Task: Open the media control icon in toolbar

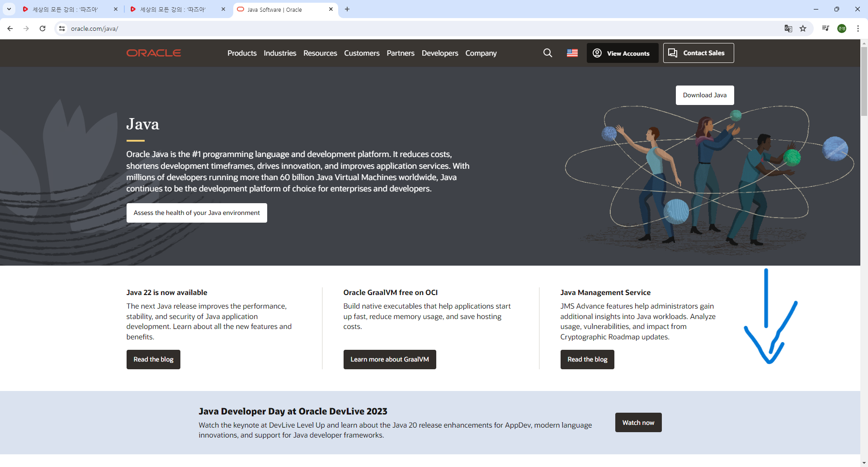Action: click(x=826, y=29)
